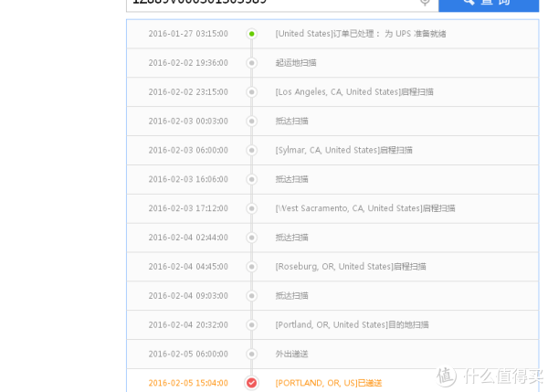
Task: Select the '起运地扫描' status text
Action: 296,63
